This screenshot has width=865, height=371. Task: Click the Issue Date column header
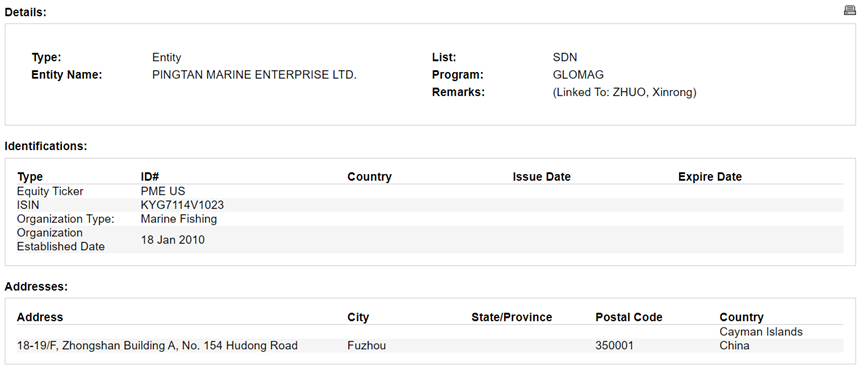coord(541,177)
